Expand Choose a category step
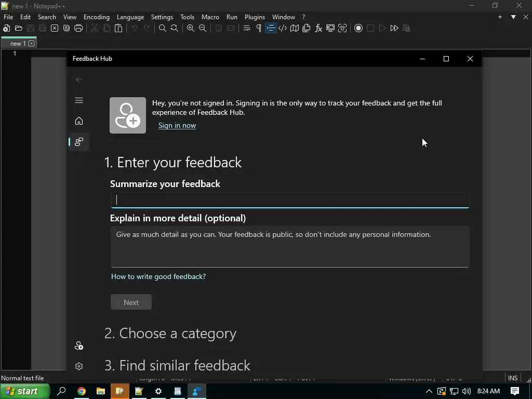 pos(170,334)
